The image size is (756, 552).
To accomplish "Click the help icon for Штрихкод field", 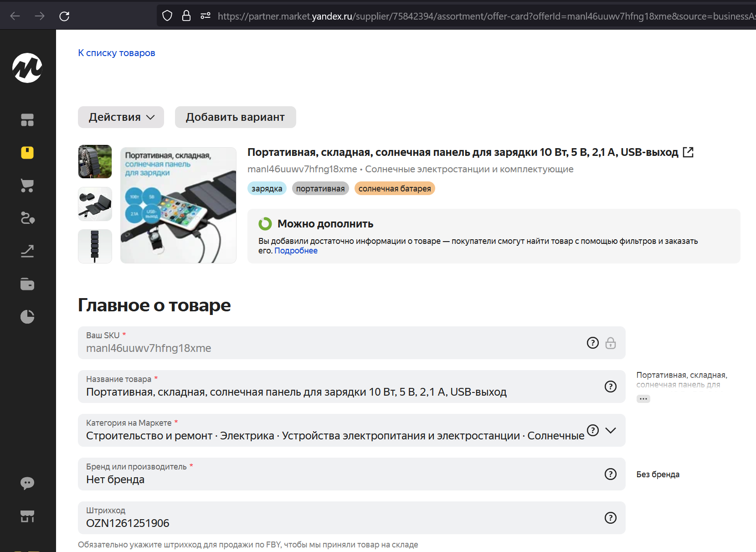I will point(610,518).
